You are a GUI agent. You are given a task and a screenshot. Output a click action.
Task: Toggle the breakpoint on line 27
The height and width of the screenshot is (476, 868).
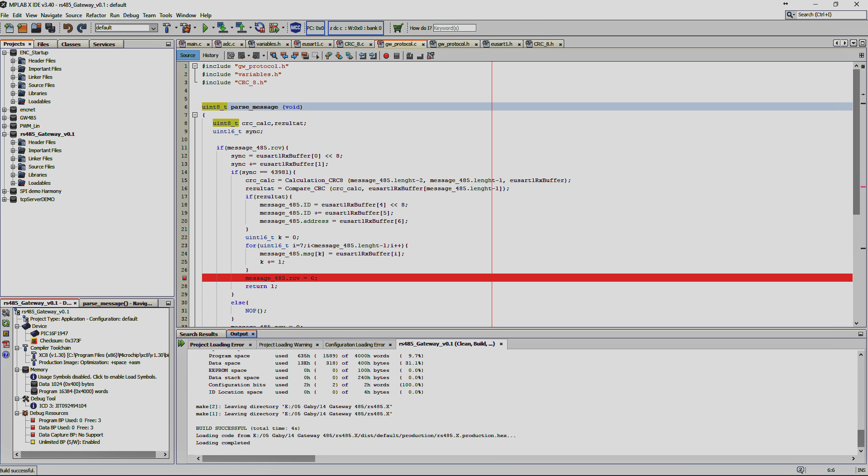[x=183, y=278]
